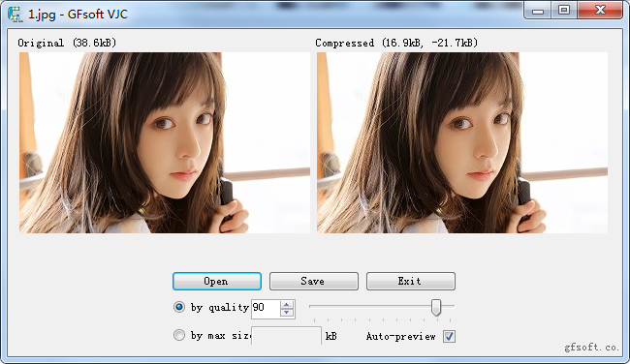This screenshot has height=364, width=630.
Task: Select the 'by max size' radio button
Action: 179,335
